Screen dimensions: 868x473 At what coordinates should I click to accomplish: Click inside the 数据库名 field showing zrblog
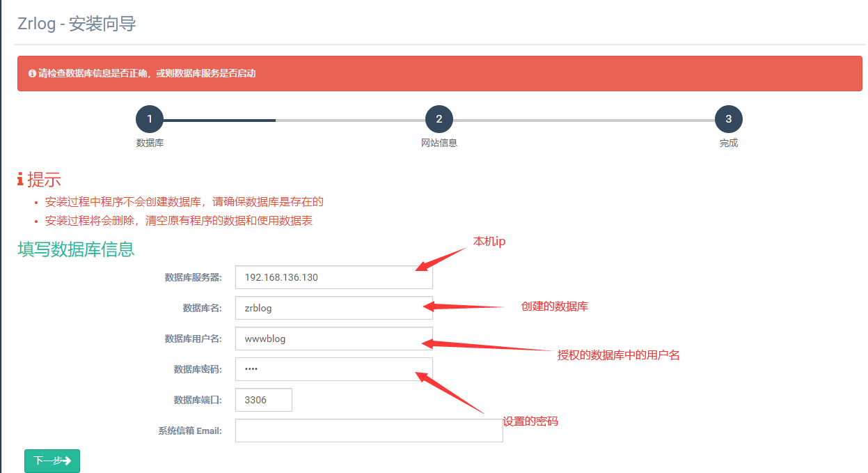click(x=333, y=307)
